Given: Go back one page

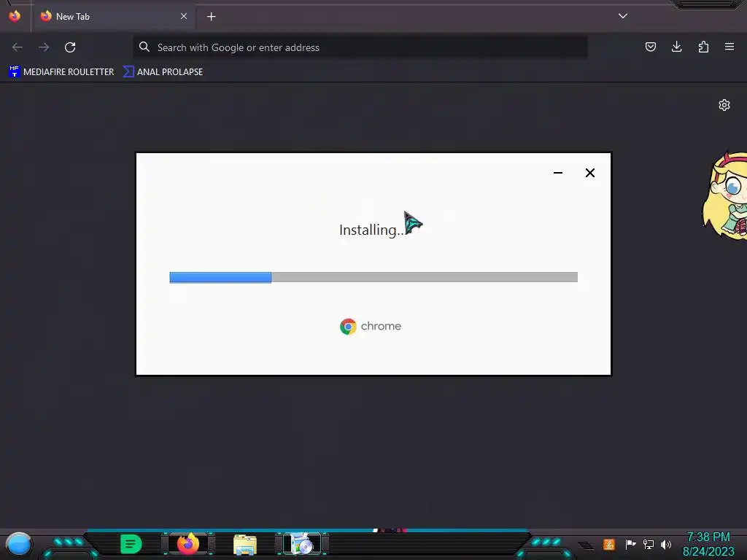Looking at the screenshot, I should pyautogui.click(x=18, y=47).
